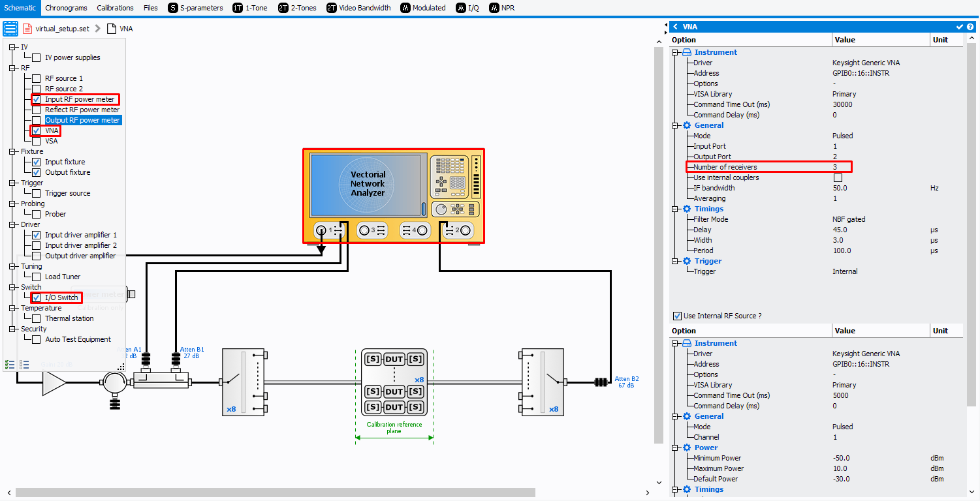Check all items with the checked-list icon
Viewport: 980px width, 501px height.
click(x=10, y=365)
